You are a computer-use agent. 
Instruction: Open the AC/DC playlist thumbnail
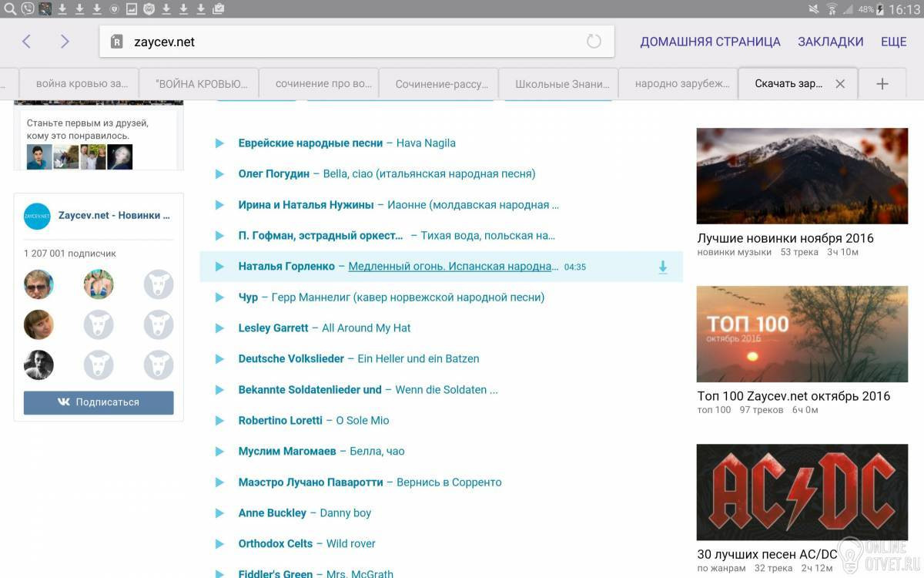pos(802,492)
